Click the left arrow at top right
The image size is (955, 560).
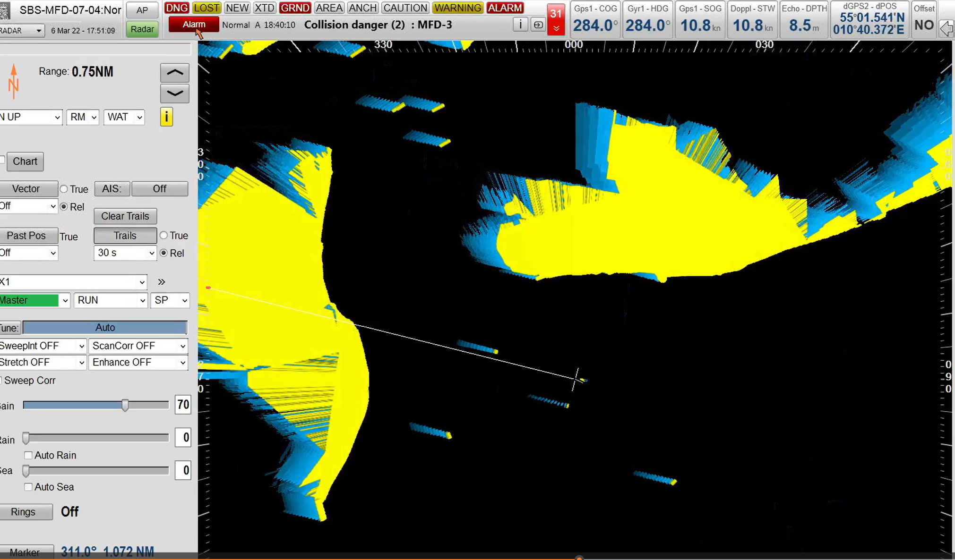pyautogui.click(x=946, y=28)
